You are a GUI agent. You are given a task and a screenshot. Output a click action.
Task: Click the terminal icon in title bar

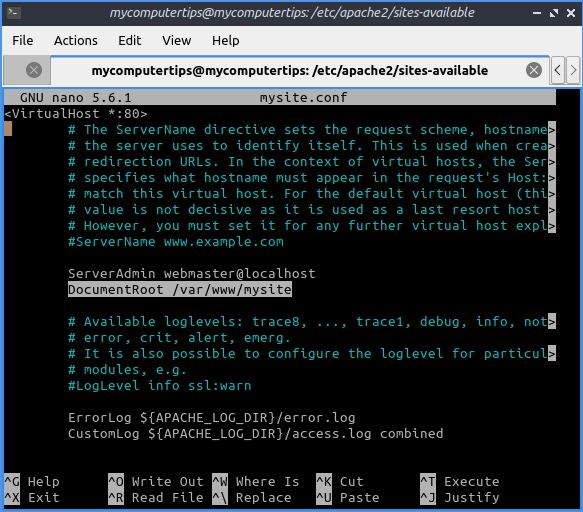coord(14,13)
